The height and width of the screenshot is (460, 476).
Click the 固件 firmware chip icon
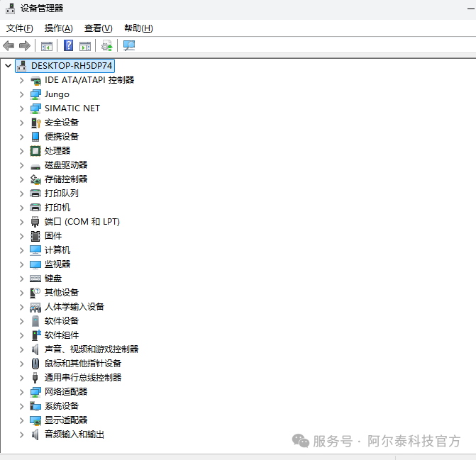tap(35, 236)
